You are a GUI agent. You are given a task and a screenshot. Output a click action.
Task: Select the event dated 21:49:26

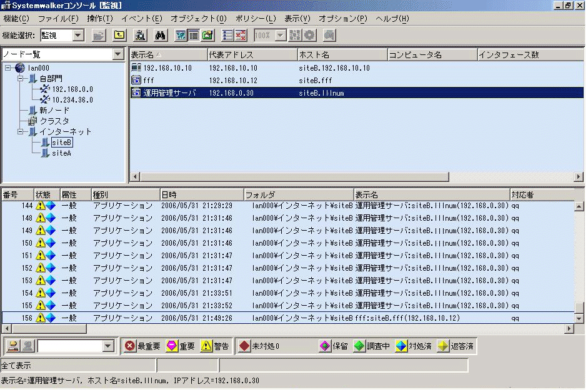click(x=288, y=318)
